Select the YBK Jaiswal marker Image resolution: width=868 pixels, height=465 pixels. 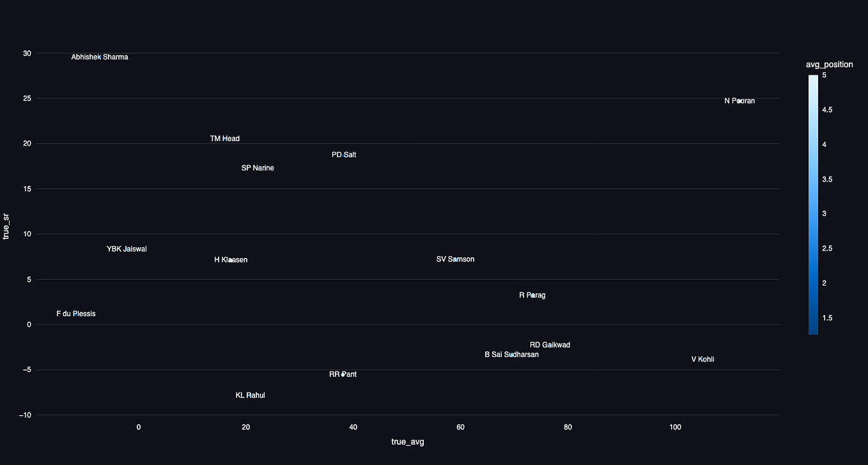pos(127,249)
